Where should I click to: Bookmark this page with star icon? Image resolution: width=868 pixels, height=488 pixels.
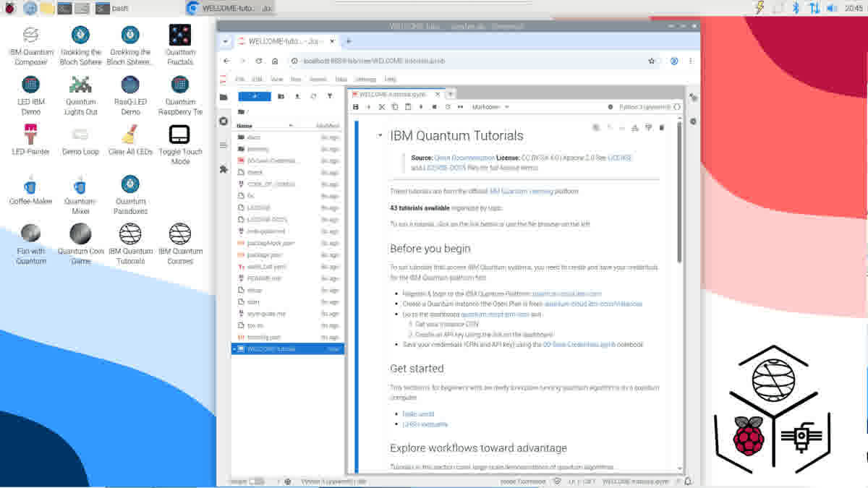[652, 61]
